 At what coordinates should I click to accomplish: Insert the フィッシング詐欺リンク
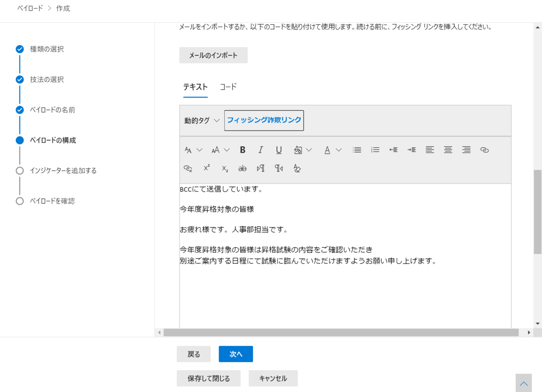(x=264, y=120)
